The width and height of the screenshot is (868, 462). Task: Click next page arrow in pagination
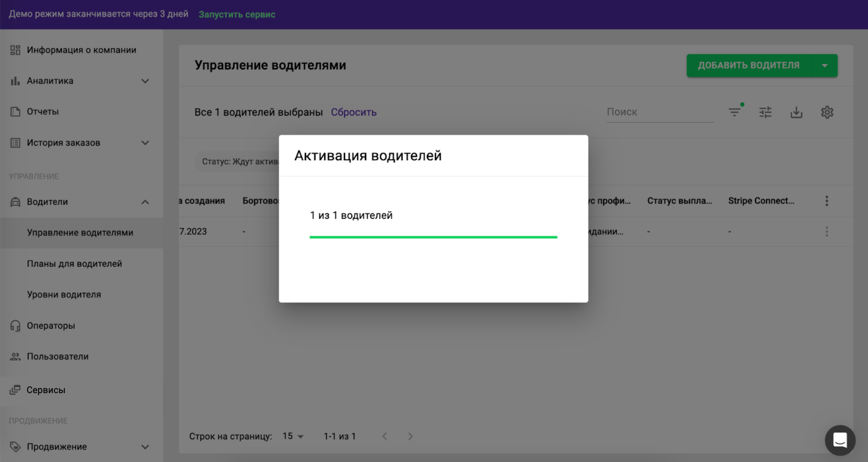coord(410,436)
